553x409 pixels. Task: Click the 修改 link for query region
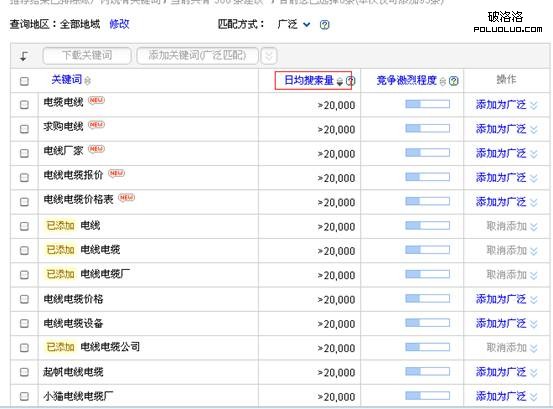pyautogui.click(x=119, y=24)
